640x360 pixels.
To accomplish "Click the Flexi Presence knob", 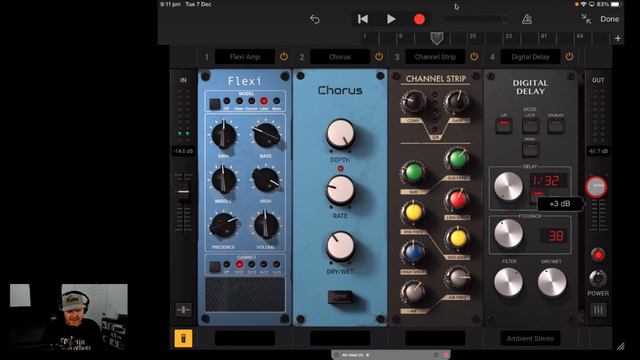I will [x=223, y=225].
